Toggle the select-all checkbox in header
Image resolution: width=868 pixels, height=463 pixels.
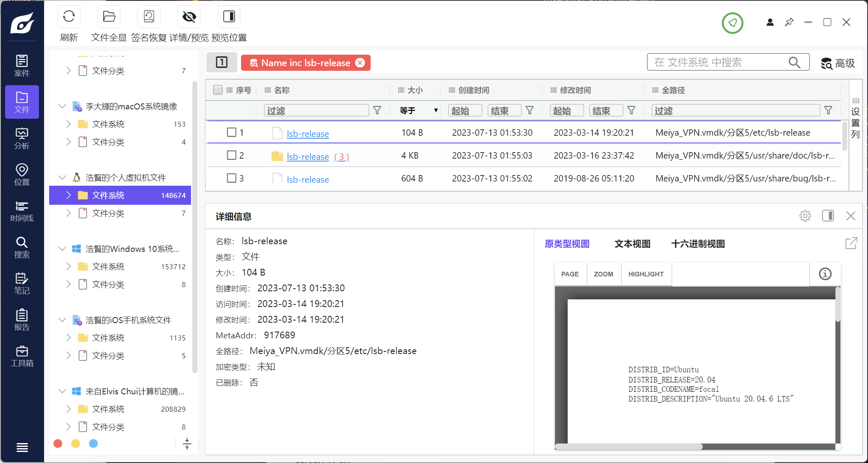(218, 90)
